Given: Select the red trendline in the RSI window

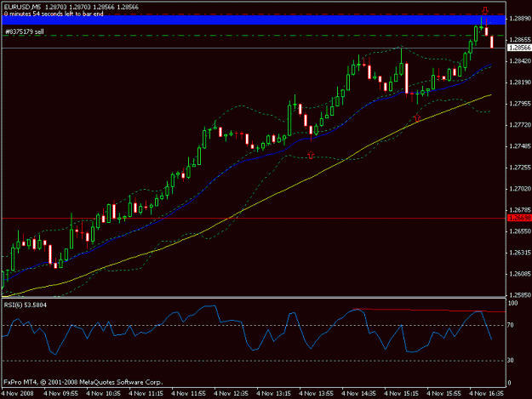Looking at the screenshot, I should pyautogui.click(x=429, y=311).
